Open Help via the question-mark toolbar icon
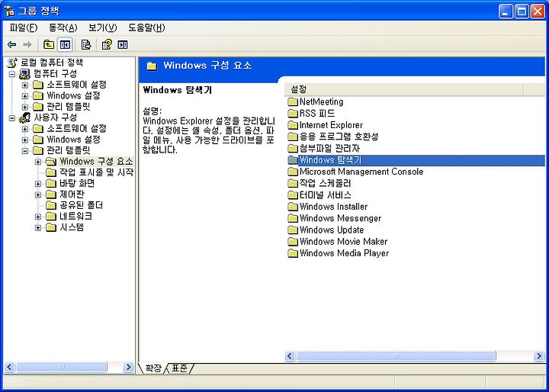The width and height of the screenshot is (549, 392). (x=107, y=44)
